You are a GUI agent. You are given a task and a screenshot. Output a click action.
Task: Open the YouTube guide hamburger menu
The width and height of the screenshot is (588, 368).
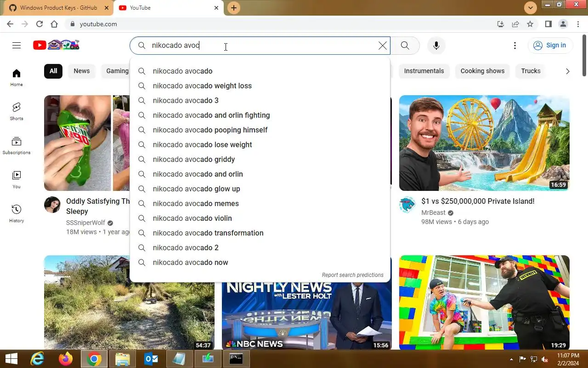pos(17,45)
